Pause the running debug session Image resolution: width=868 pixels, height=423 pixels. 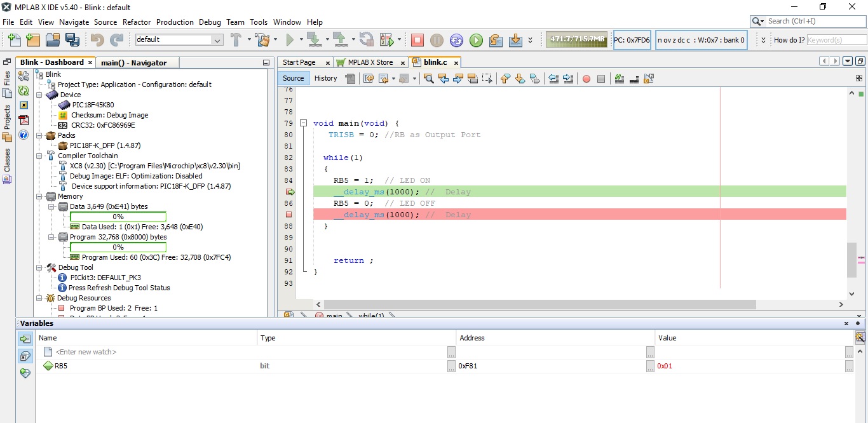click(x=437, y=40)
